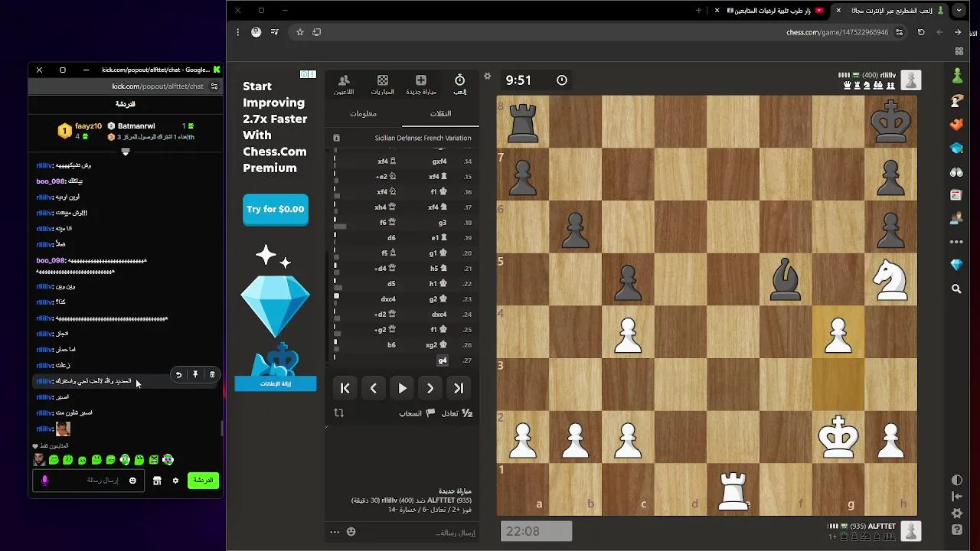Open site info icon in chess.com address bar

click(x=900, y=32)
